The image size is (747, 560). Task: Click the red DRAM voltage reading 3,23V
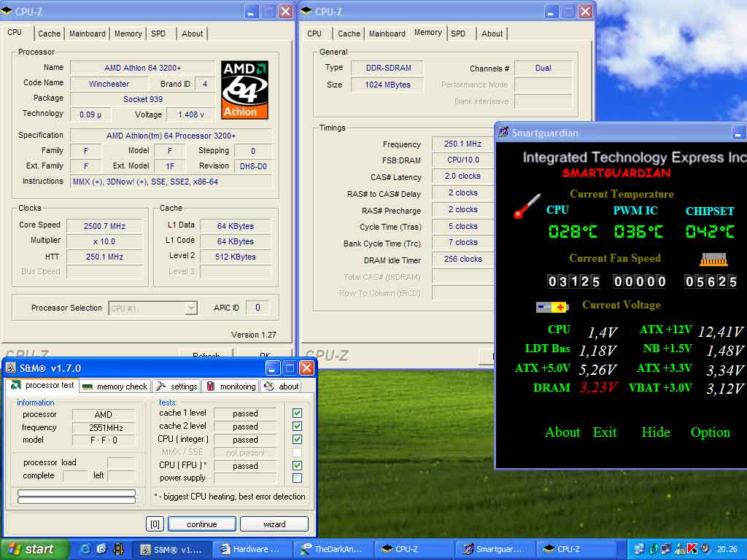coord(598,387)
